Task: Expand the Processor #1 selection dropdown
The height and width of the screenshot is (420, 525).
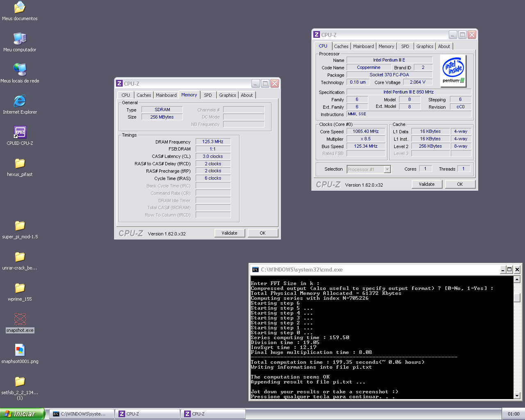Action: click(x=387, y=169)
